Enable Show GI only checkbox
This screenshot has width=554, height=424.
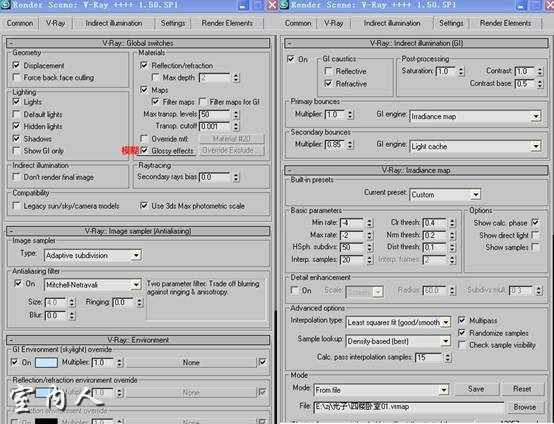pos(16,151)
